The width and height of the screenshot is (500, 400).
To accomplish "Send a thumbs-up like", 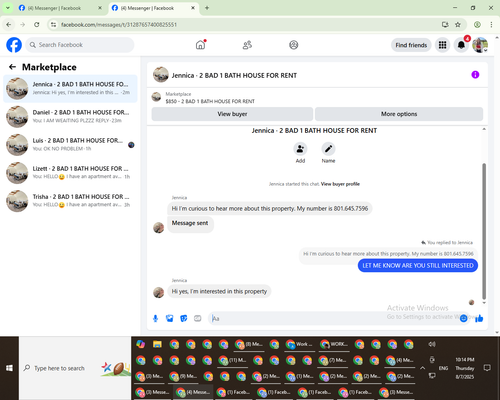I will coord(479,318).
